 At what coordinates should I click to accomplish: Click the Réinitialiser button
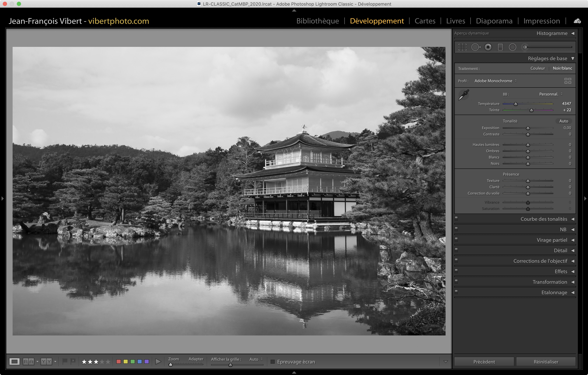pos(546,362)
